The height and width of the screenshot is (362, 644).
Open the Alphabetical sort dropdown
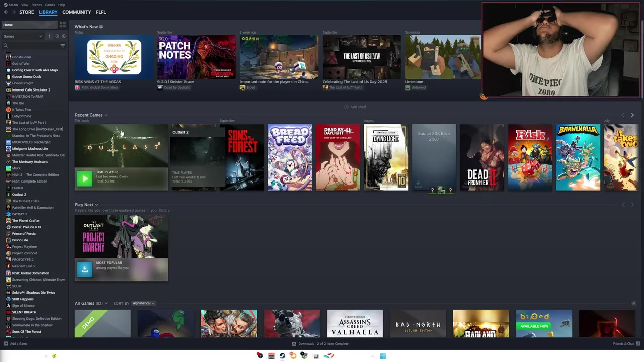tap(143, 303)
